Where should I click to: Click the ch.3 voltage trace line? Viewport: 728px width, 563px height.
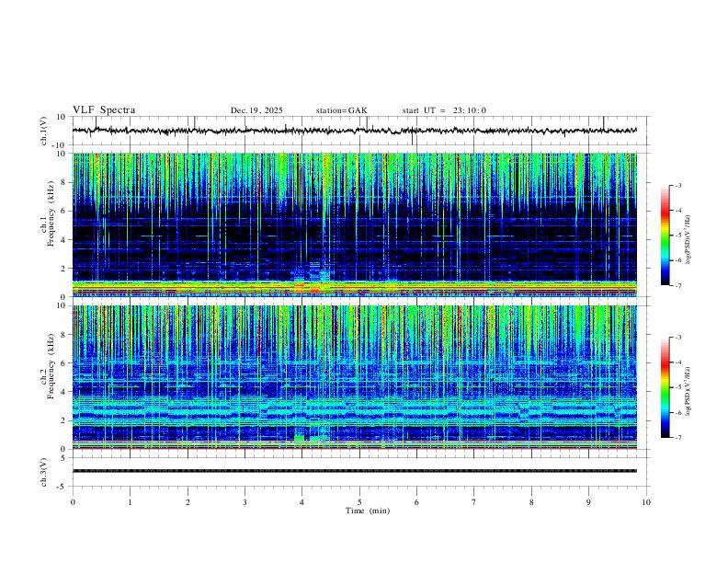point(354,471)
